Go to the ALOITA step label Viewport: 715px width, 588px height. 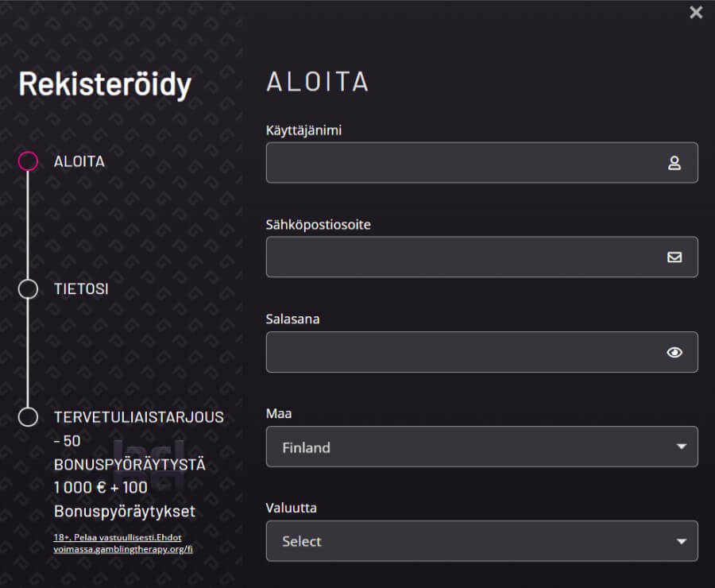click(79, 161)
